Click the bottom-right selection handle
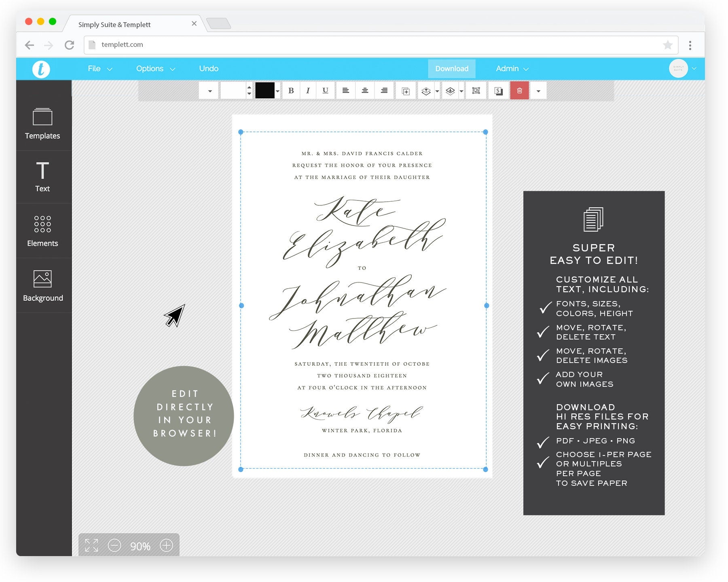 point(486,470)
